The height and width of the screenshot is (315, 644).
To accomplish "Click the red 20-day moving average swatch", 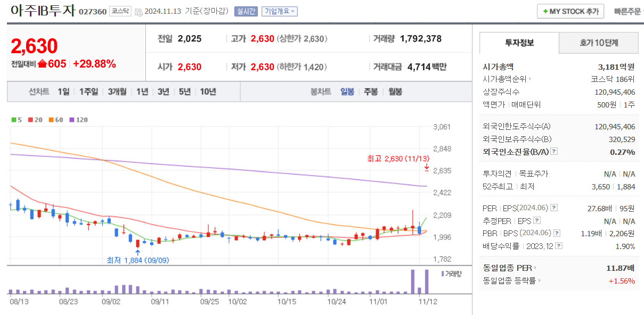I will click(30, 120).
